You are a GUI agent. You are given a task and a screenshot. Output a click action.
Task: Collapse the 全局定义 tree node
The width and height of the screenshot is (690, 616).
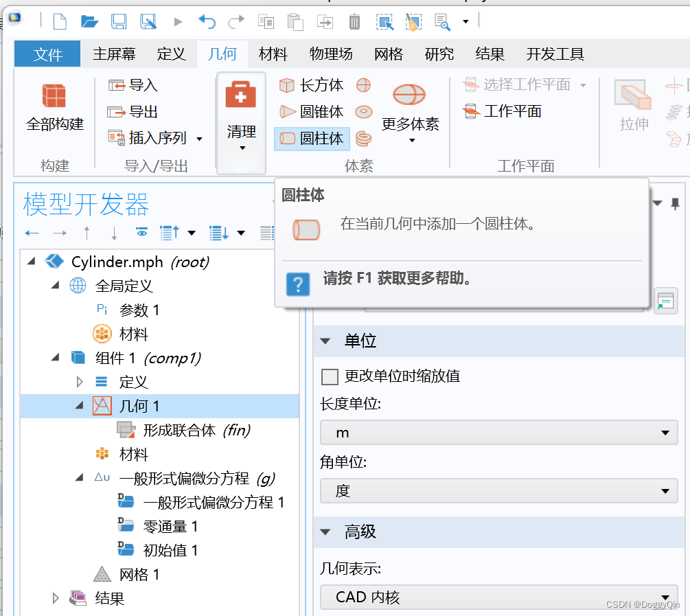pos(56,286)
